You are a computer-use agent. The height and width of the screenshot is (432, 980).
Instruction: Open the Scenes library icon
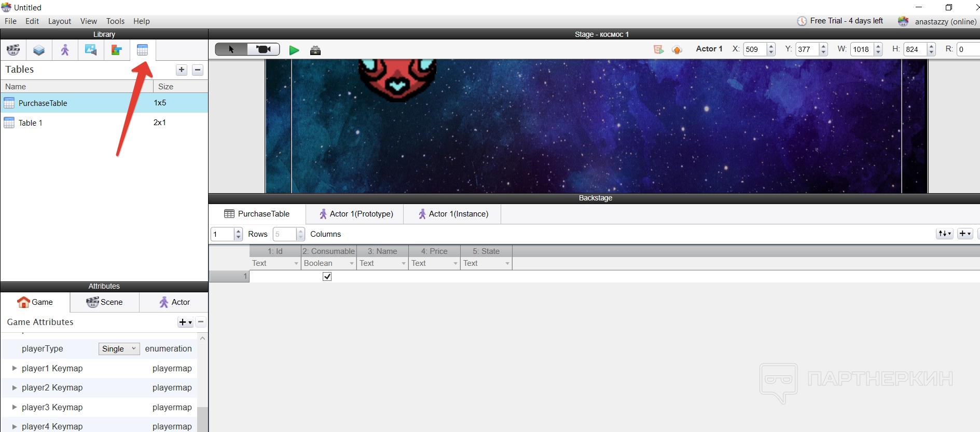[13, 50]
